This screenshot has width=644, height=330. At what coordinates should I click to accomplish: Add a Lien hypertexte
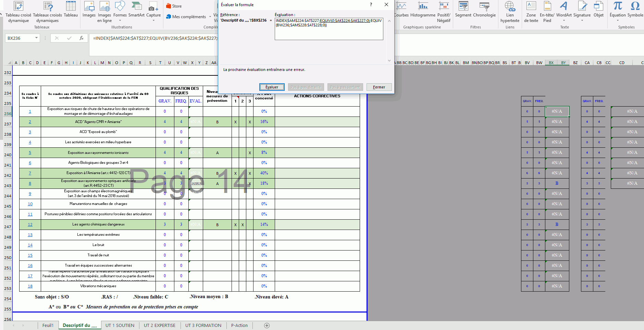(510, 12)
